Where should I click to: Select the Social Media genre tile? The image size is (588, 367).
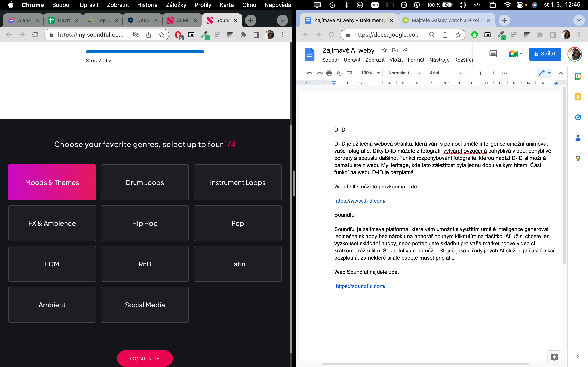click(145, 305)
